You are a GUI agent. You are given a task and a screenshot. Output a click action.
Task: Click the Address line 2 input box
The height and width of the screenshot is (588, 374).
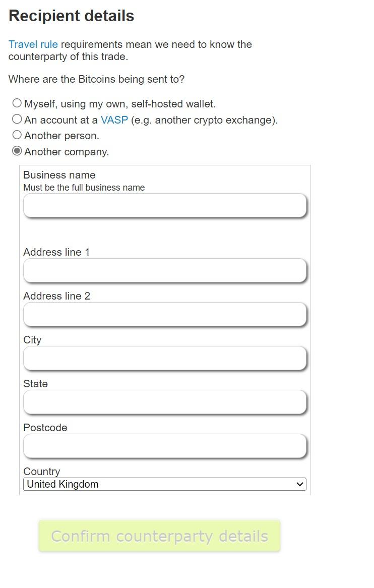pyautogui.click(x=164, y=315)
